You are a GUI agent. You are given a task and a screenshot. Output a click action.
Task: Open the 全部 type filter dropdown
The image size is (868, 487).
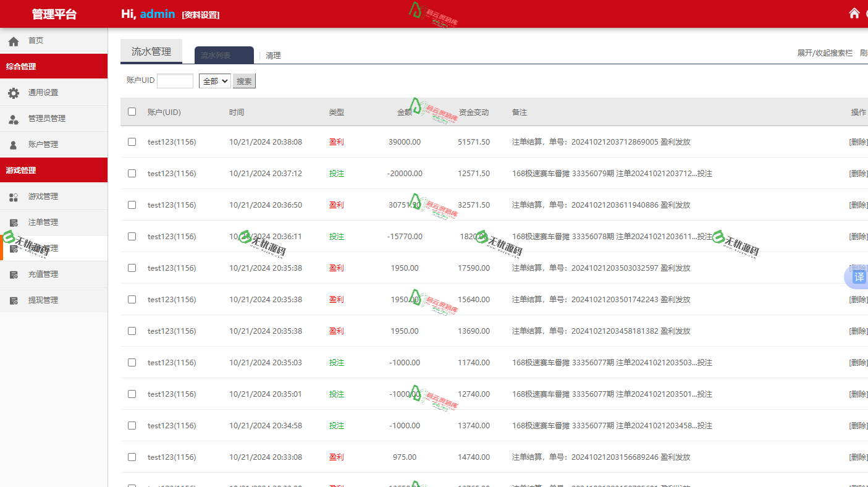click(x=214, y=81)
